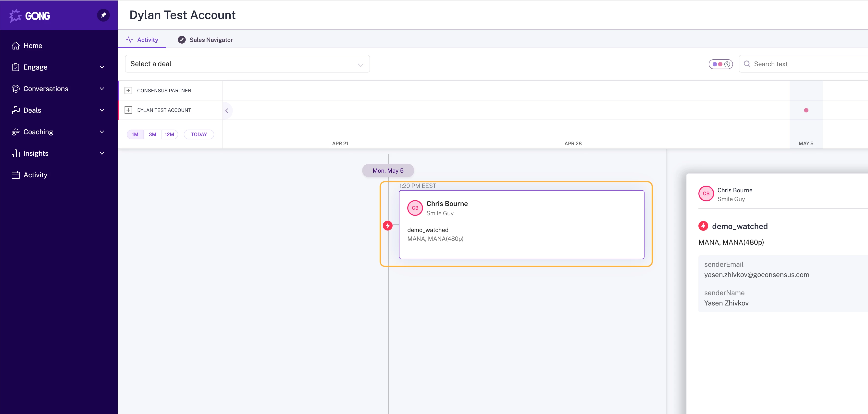Click the MAY 5 timeline label
The height and width of the screenshot is (414, 868).
tap(806, 144)
